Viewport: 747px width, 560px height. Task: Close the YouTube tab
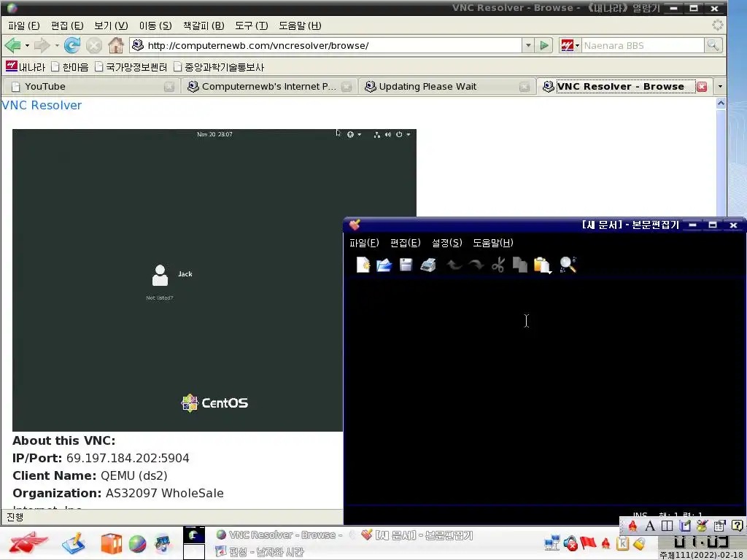click(169, 87)
